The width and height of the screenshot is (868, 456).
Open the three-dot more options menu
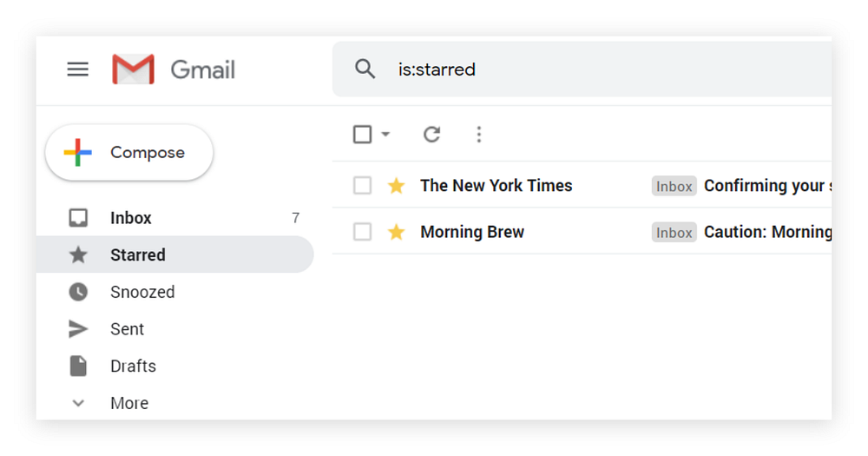click(479, 134)
